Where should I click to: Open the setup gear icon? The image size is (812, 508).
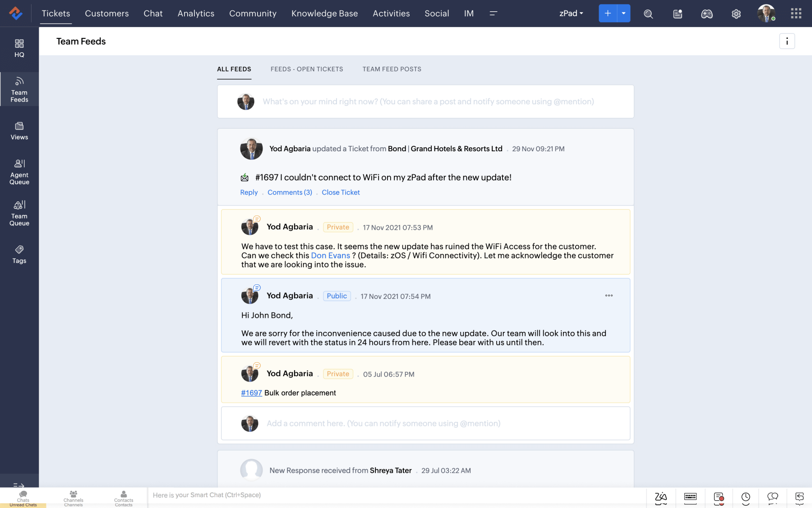(736, 14)
